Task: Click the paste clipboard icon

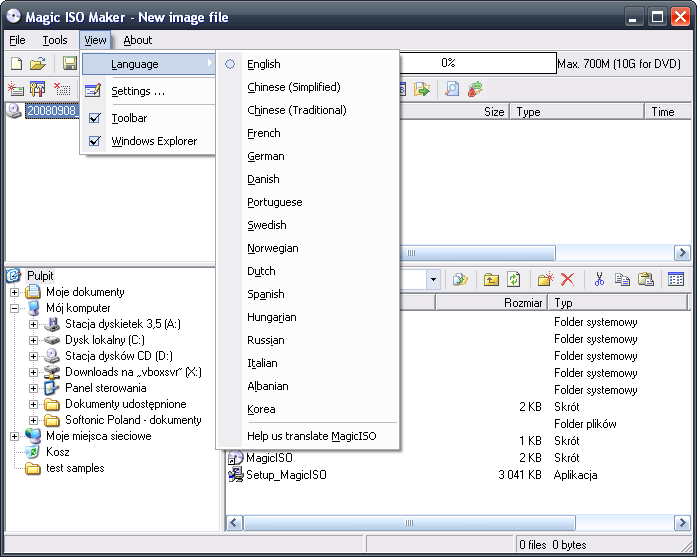Action: tap(645, 279)
